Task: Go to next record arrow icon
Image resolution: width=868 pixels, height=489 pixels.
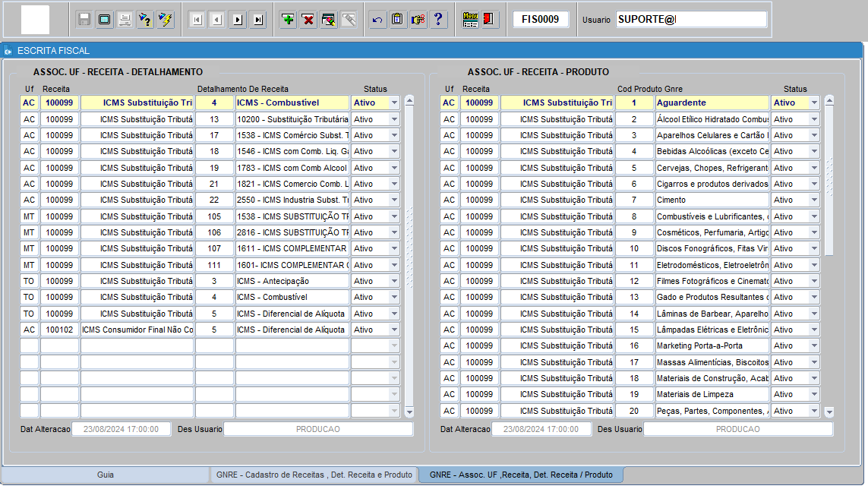Action: click(x=238, y=20)
